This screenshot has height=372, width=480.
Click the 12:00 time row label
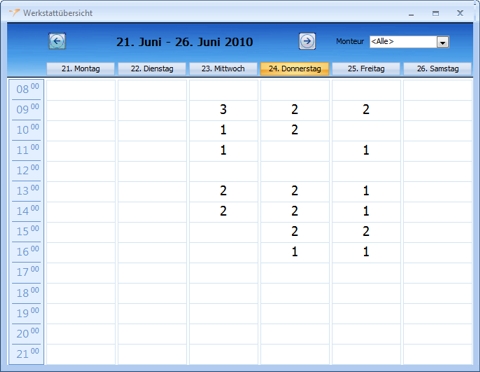coord(27,170)
